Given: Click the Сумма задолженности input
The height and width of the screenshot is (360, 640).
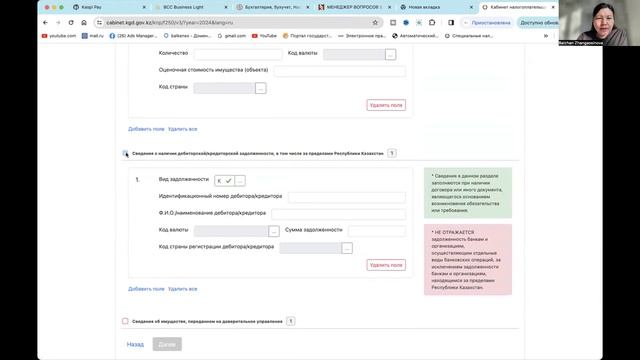Looking at the screenshot, I should coord(377,231).
